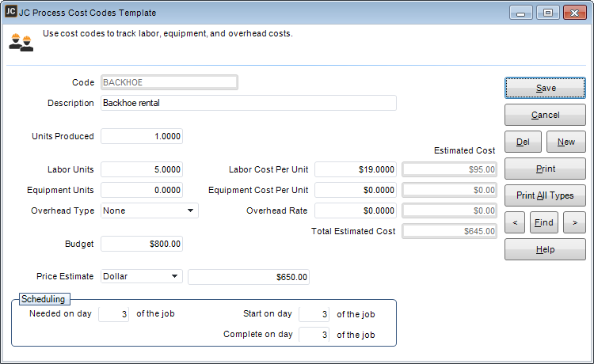Focus the Labor Units input
Viewport: 594px width, 364px height.
pos(142,169)
